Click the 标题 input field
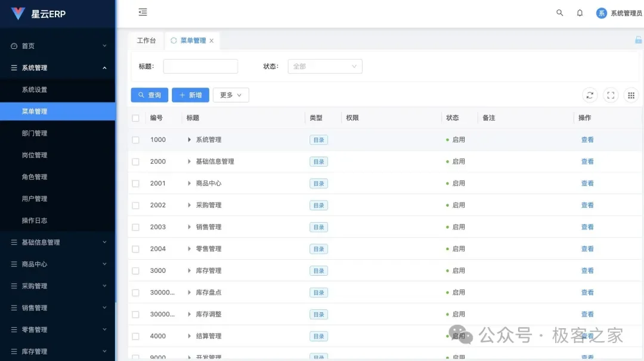 point(200,66)
